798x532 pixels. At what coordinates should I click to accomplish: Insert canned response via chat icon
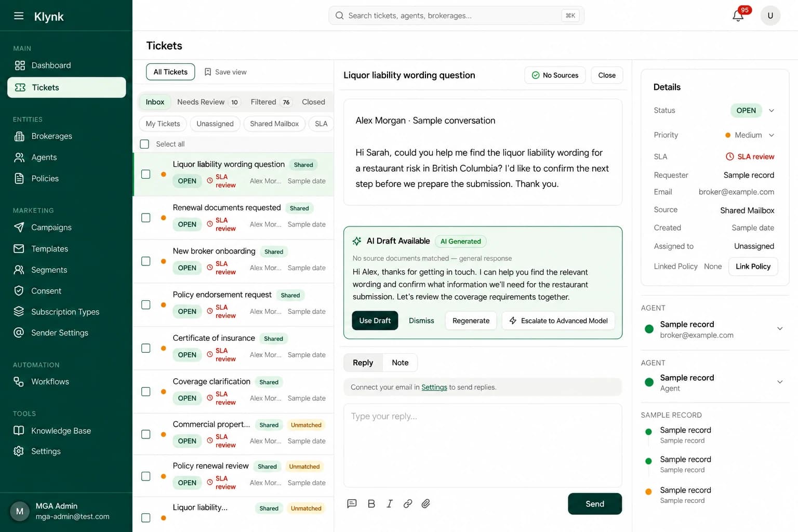pyautogui.click(x=352, y=503)
